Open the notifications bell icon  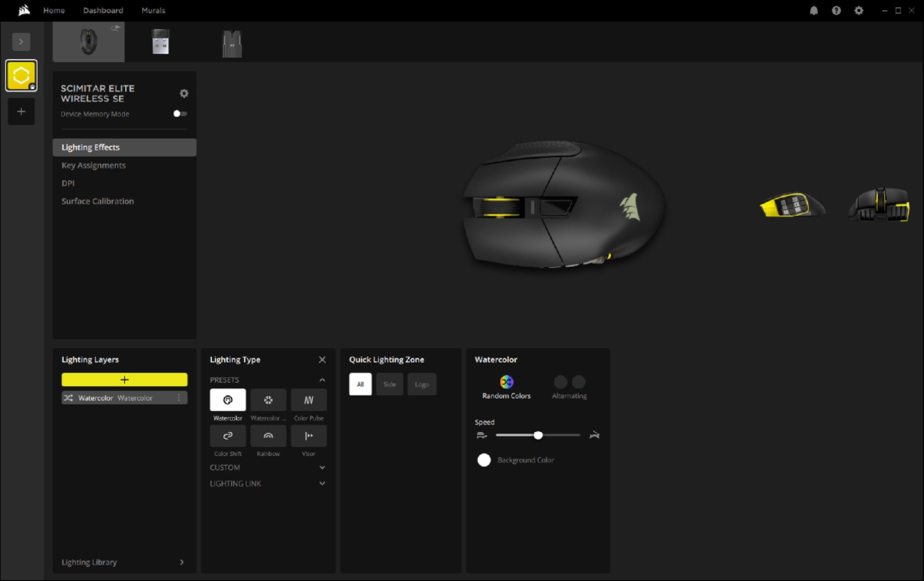click(x=814, y=11)
